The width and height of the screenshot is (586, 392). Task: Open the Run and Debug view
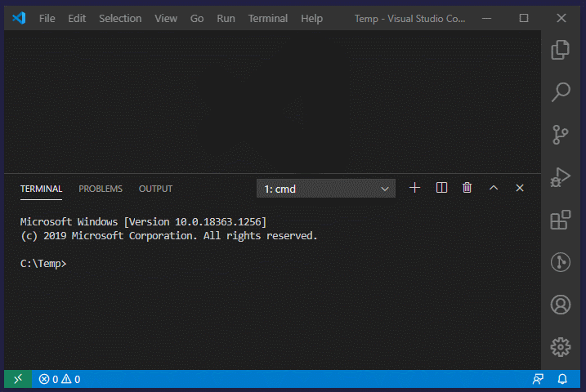(x=560, y=177)
